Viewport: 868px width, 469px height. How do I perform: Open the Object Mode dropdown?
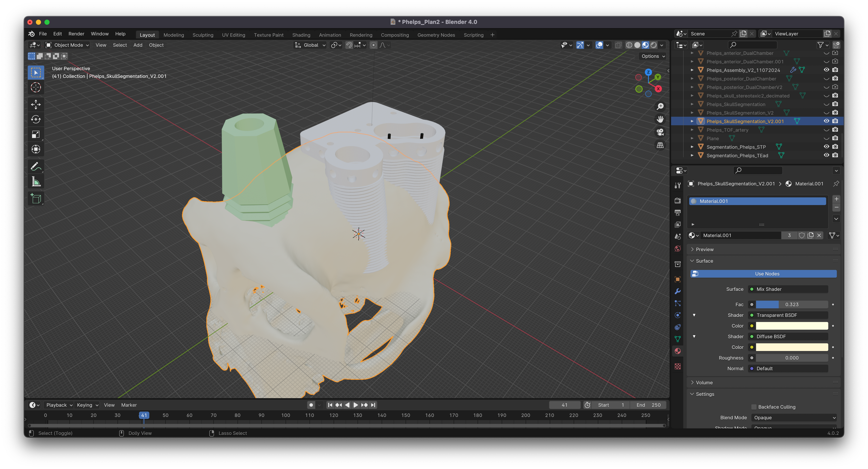click(67, 45)
